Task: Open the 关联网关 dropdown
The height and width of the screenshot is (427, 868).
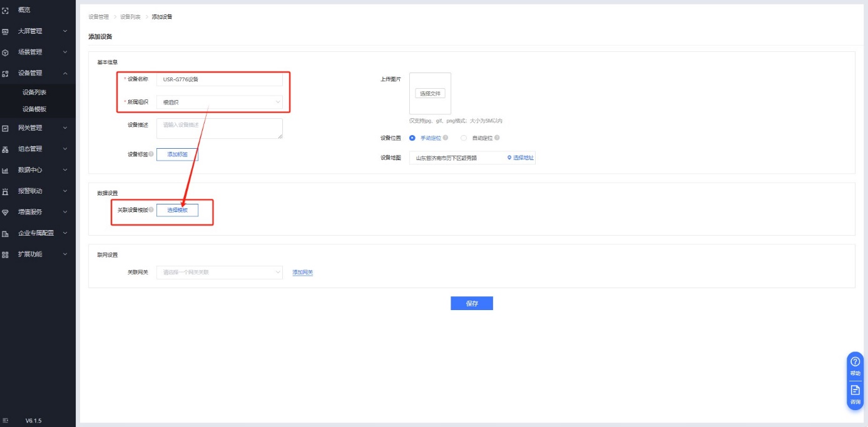Action: pyautogui.click(x=219, y=273)
